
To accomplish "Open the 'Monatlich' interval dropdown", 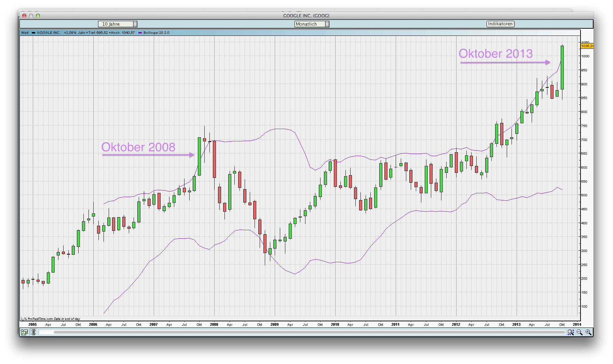I will tap(312, 24).
